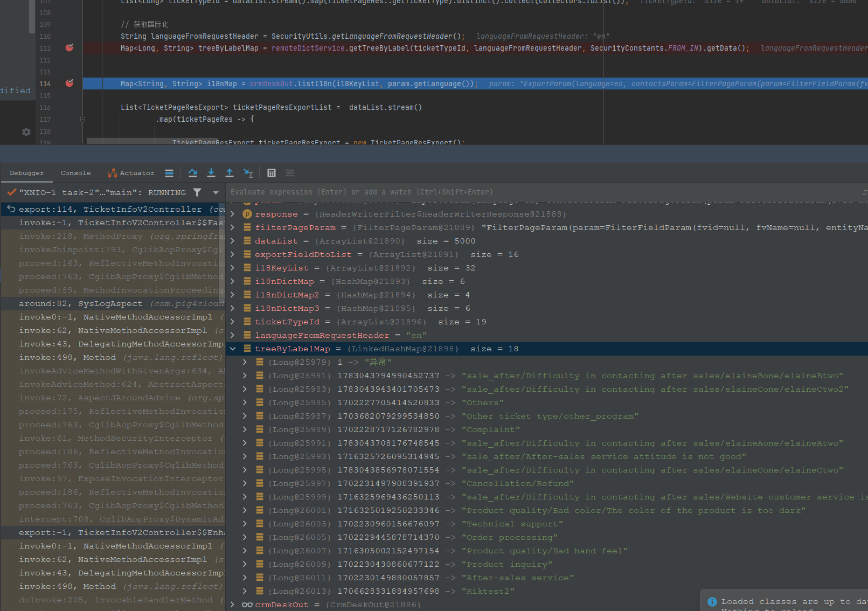The width and height of the screenshot is (868, 611).
Task: Click the field icon beside i18nDictMap3
Action: (x=247, y=308)
